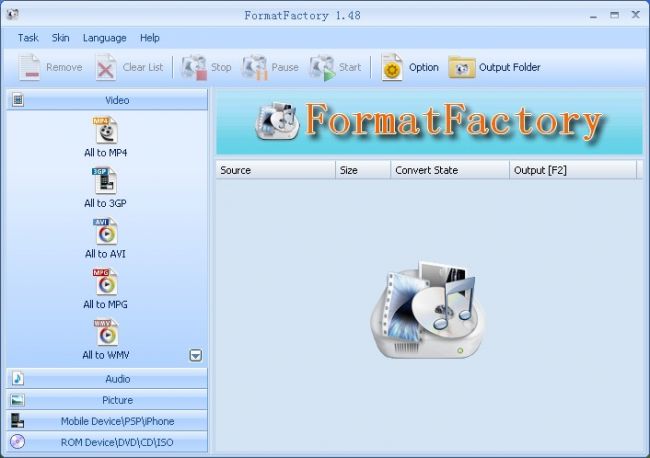Select the All to MP4 converter icon
Screen dimensions: 650x458
pyautogui.click(x=105, y=130)
